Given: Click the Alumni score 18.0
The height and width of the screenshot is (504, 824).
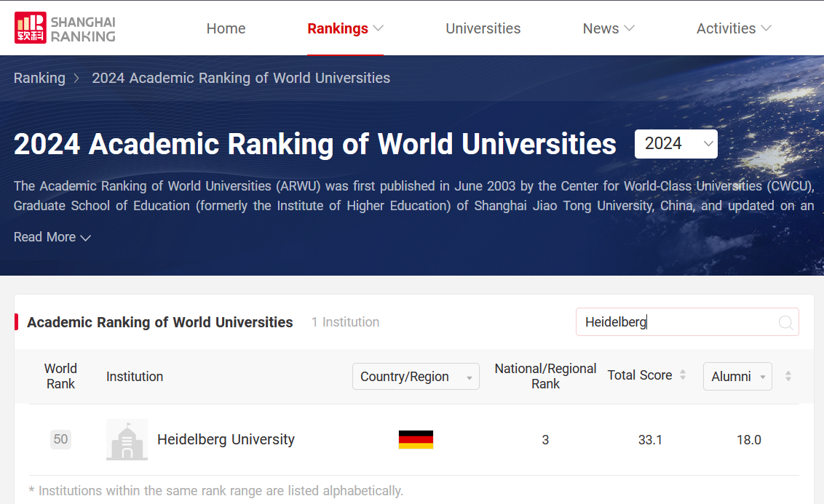Looking at the screenshot, I should pyautogui.click(x=749, y=440).
